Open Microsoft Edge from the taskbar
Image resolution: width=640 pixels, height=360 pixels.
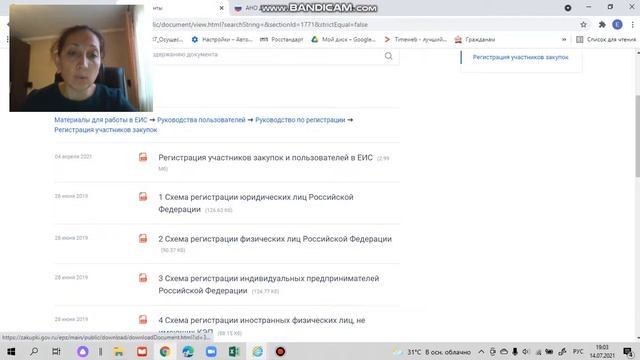pyautogui.click(x=188, y=351)
